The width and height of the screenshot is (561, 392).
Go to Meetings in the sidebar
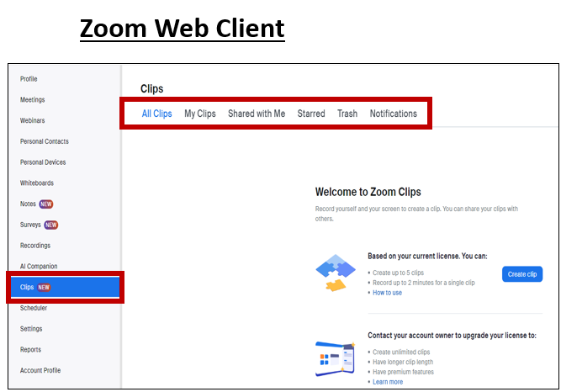click(x=32, y=99)
